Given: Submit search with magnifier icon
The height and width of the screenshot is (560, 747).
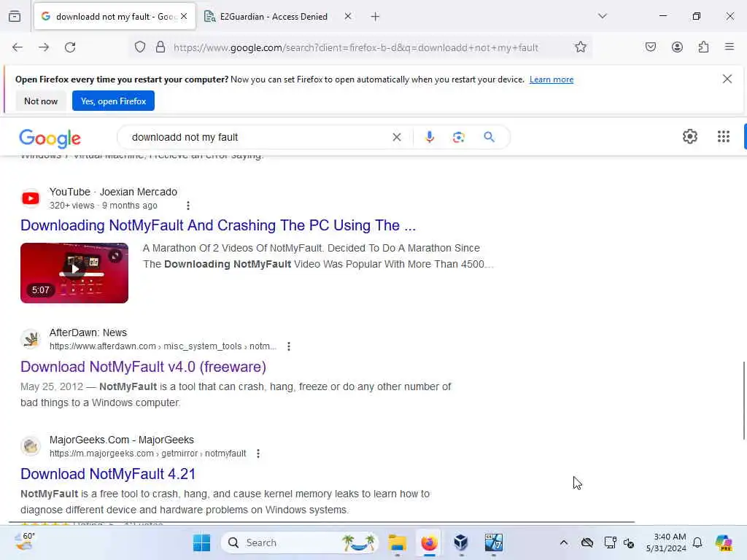Looking at the screenshot, I should click(x=489, y=137).
